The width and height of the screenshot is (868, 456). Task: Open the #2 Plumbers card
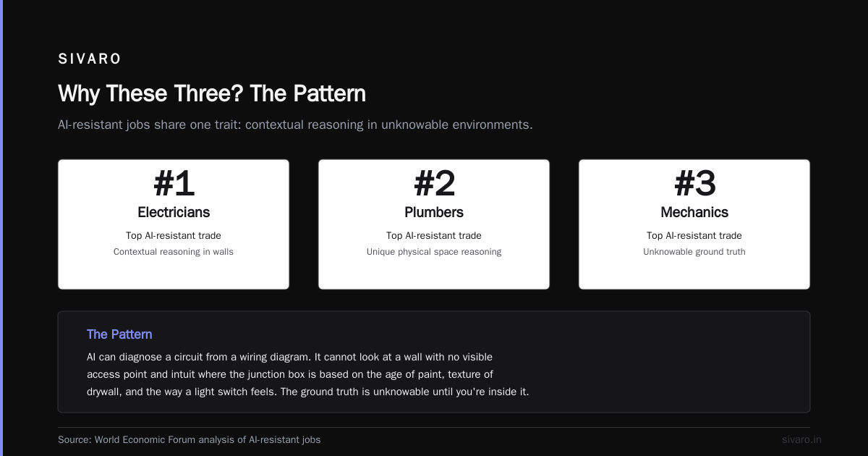tap(434, 224)
